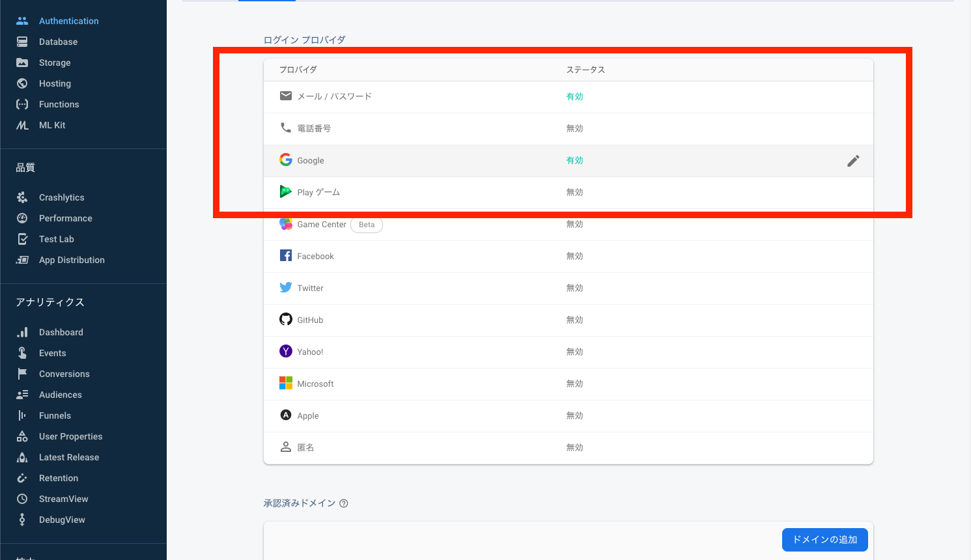Select the 電話番号 provider row
971x560 pixels.
point(569,129)
